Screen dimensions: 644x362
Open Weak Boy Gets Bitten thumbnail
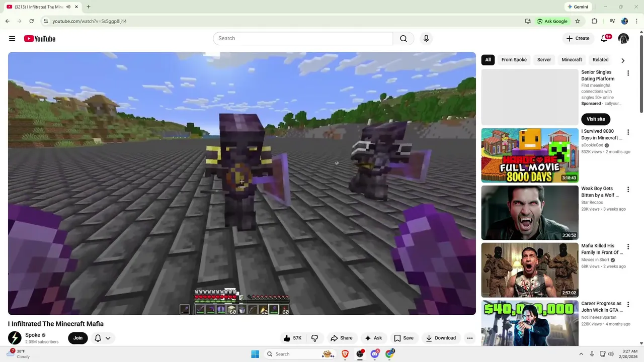pos(530,213)
